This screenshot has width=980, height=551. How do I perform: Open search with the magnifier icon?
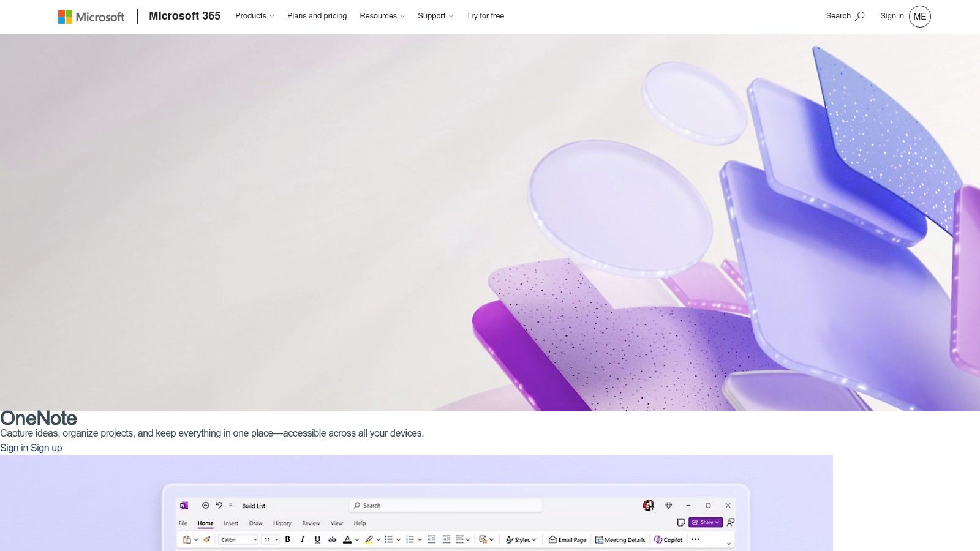click(x=860, y=16)
